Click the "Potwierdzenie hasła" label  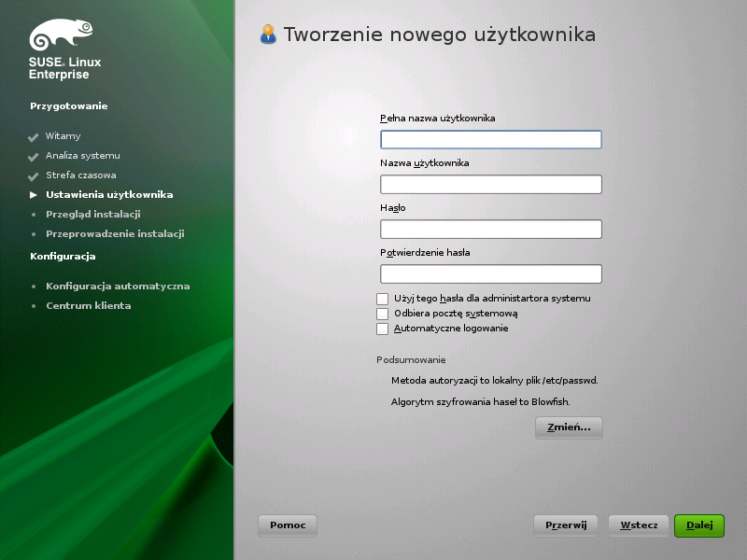click(x=425, y=253)
